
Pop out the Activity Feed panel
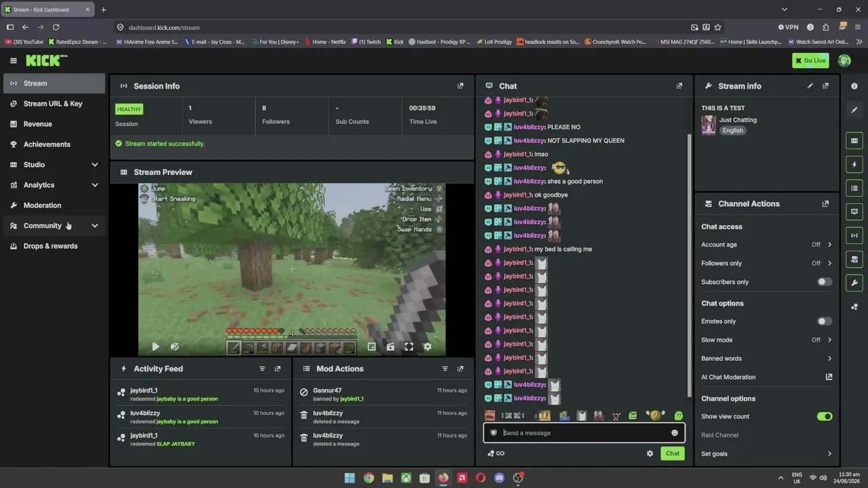point(277,369)
